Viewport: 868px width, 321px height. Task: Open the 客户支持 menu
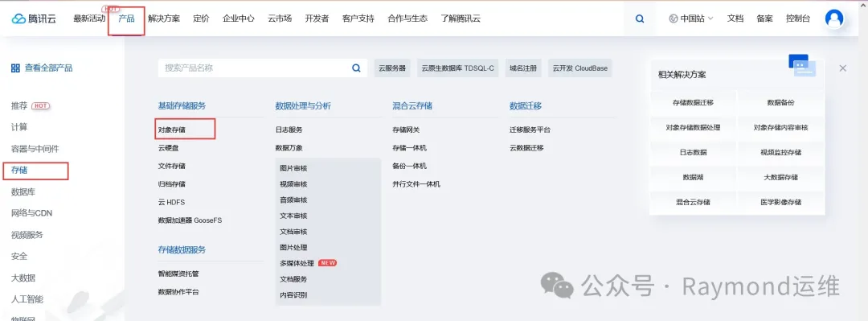coord(358,19)
